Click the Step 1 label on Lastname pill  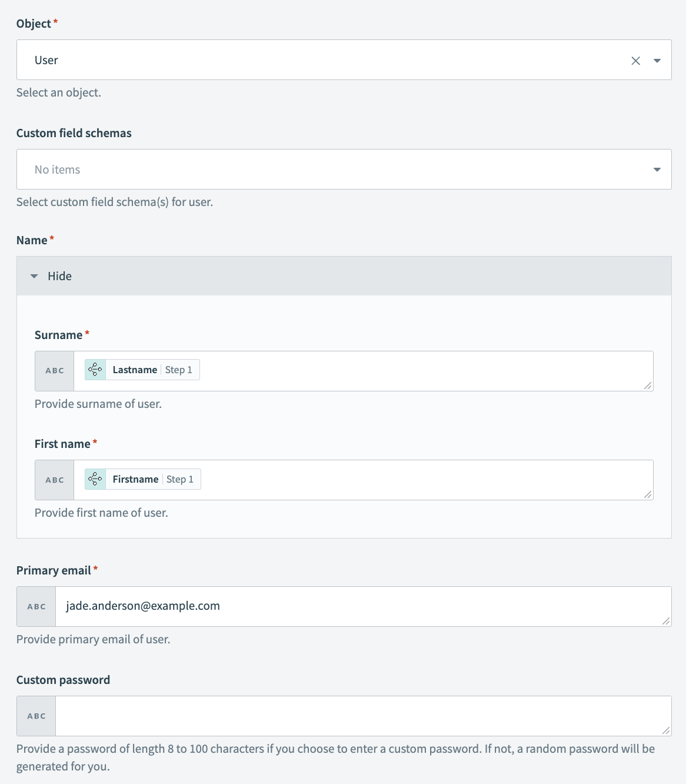[178, 370]
